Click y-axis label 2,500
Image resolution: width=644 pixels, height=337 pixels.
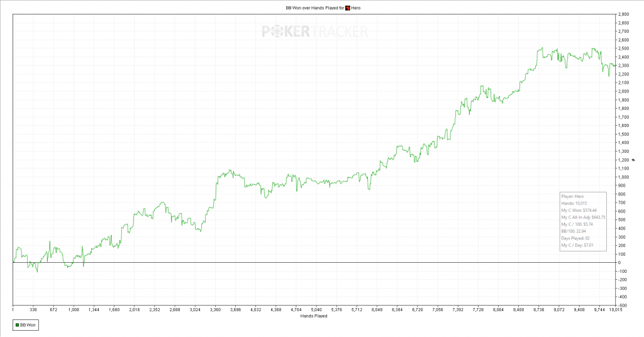pyautogui.click(x=623, y=48)
